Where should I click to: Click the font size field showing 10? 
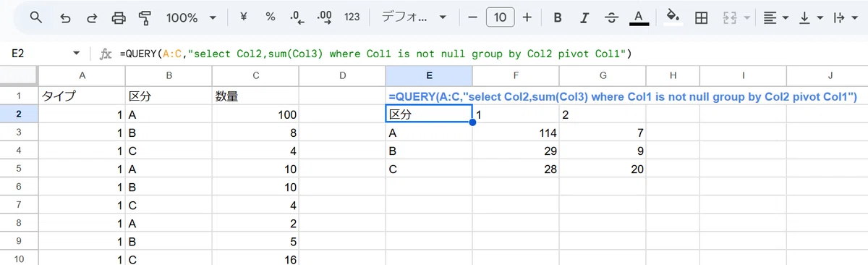(x=501, y=17)
